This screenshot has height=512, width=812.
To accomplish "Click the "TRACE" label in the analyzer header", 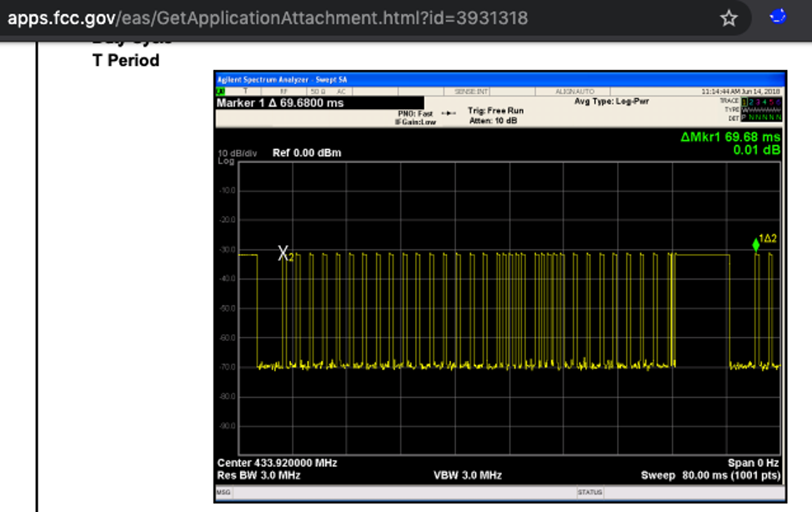I will coord(729,101).
